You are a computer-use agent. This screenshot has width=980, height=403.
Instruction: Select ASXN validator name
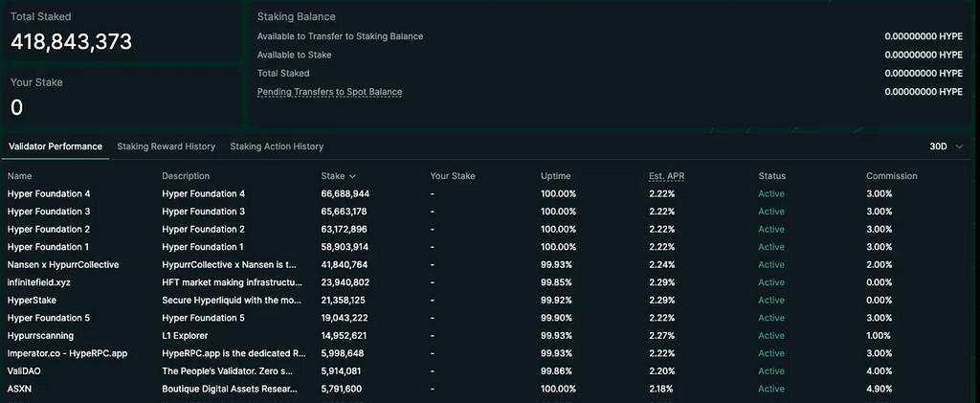(x=19, y=389)
